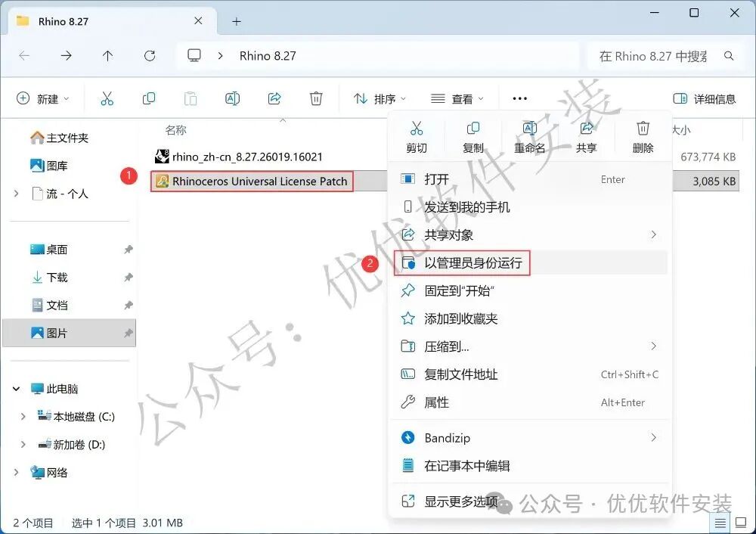Choose 添加到收藏夹

coord(530,319)
